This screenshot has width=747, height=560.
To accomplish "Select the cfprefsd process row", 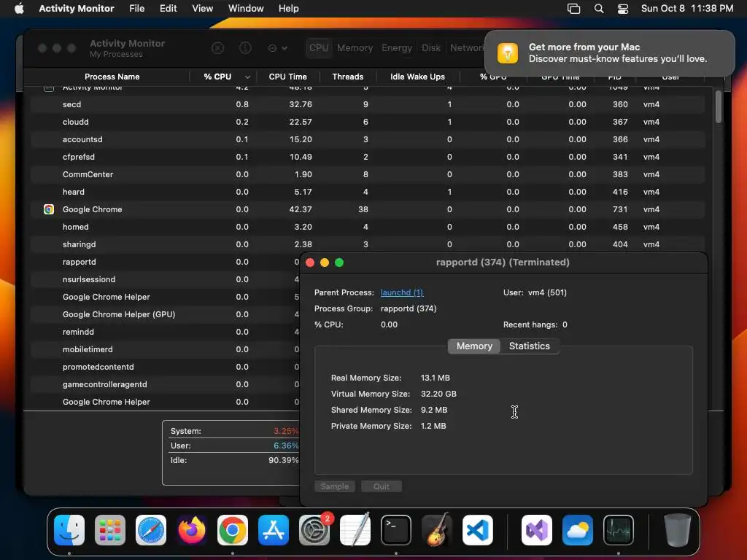I will [x=368, y=157].
